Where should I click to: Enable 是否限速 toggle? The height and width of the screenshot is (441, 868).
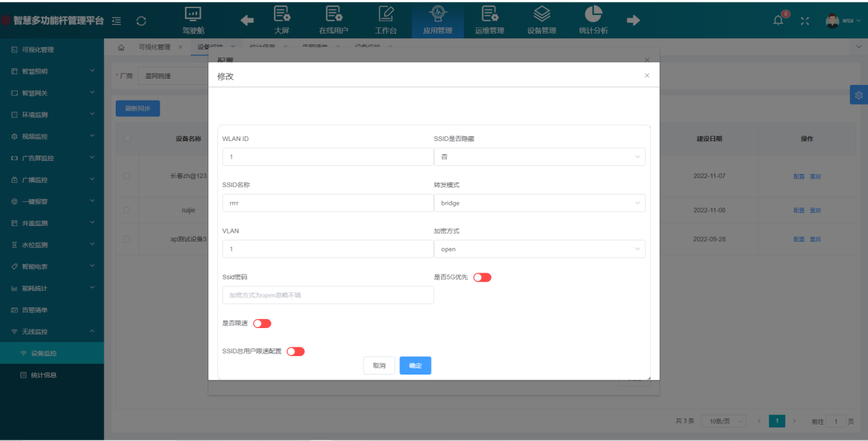point(262,323)
